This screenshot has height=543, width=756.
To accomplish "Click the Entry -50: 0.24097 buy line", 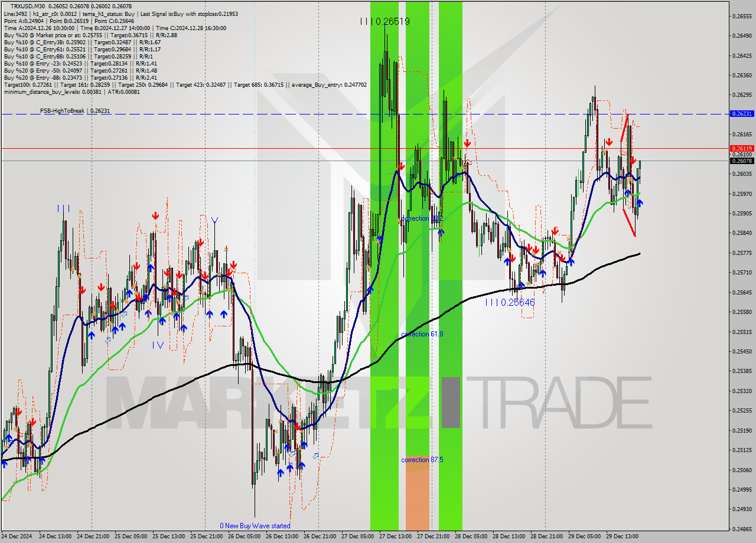I will pos(80,71).
